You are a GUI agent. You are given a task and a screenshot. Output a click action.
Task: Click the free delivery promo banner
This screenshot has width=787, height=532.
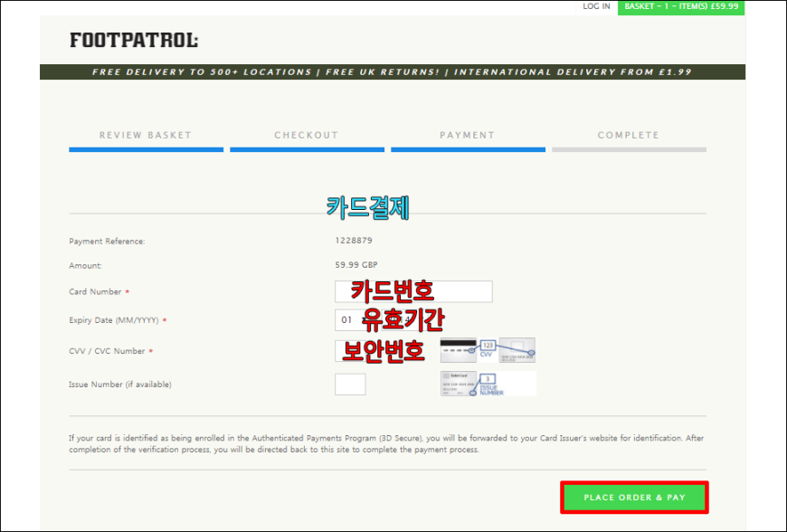[393, 71]
